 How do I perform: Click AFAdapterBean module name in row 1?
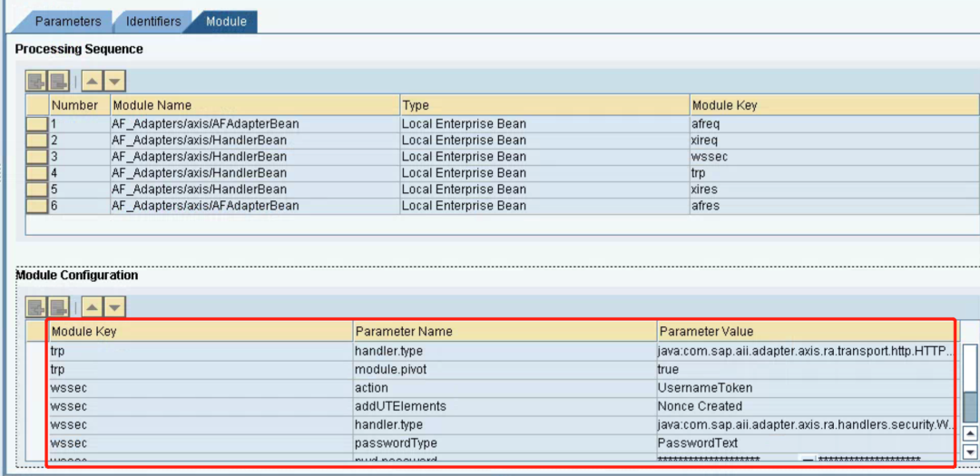pos(255,123)
